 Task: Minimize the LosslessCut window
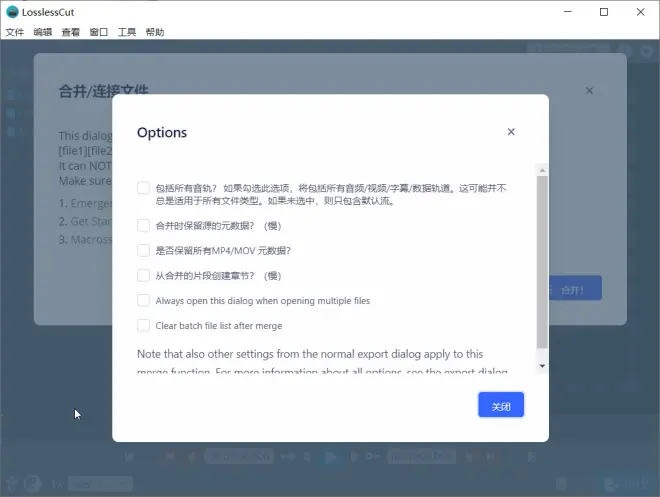(x=568, y=12)
